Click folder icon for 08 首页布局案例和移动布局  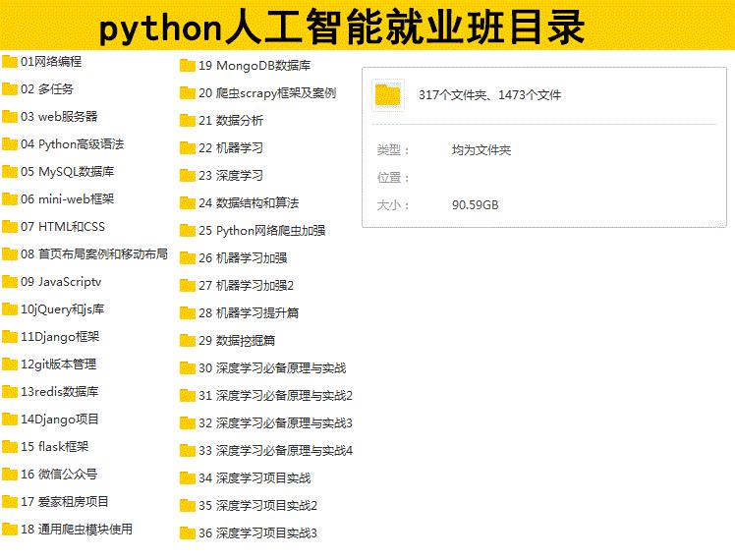point(10,254)
